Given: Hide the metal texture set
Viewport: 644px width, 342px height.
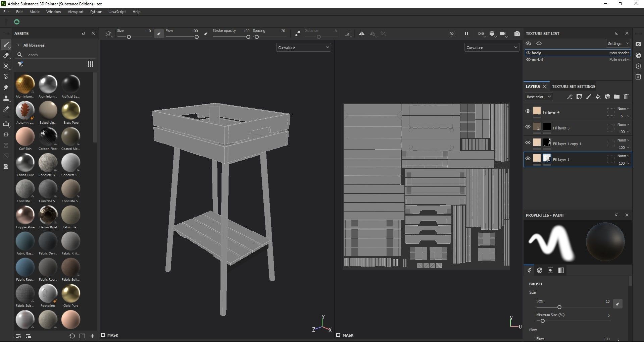Looking at the screenshot, I should 528,60.
